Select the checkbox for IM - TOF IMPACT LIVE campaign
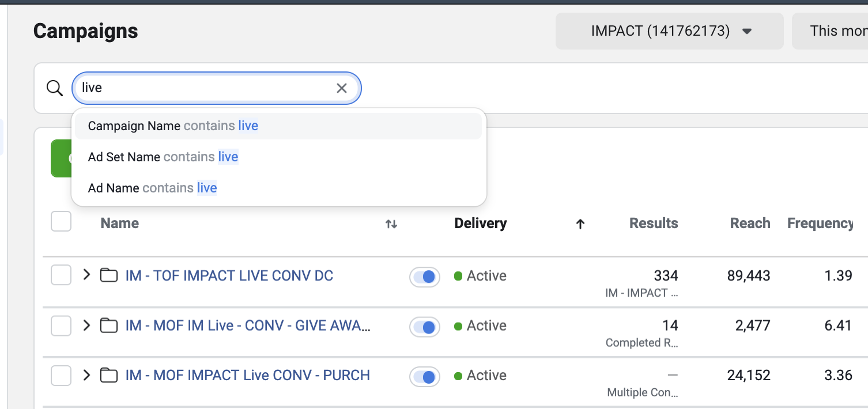 pos(61,275)
